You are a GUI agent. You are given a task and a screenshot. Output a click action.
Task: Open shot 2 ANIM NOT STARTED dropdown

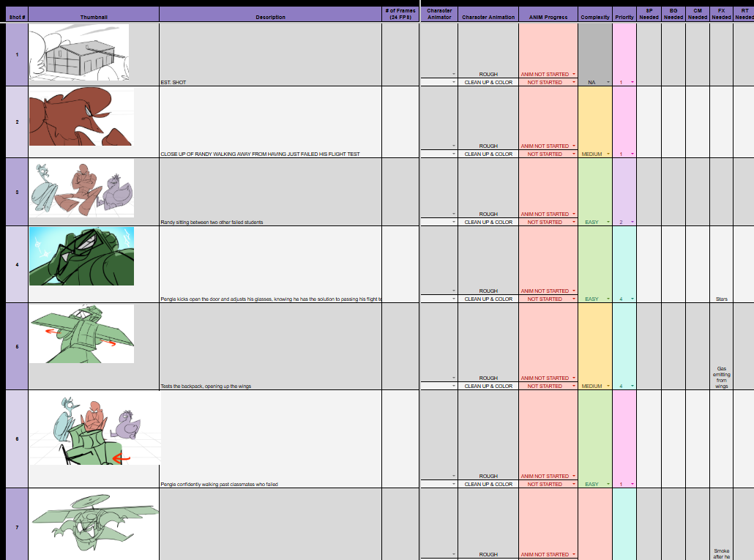574,146
